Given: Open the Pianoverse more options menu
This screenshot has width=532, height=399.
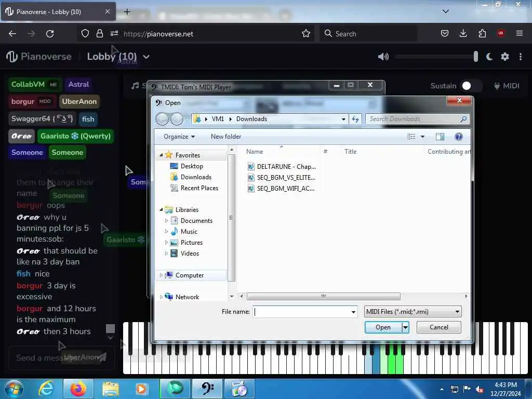Looking at the screenshot, I should tap(521, 57).
